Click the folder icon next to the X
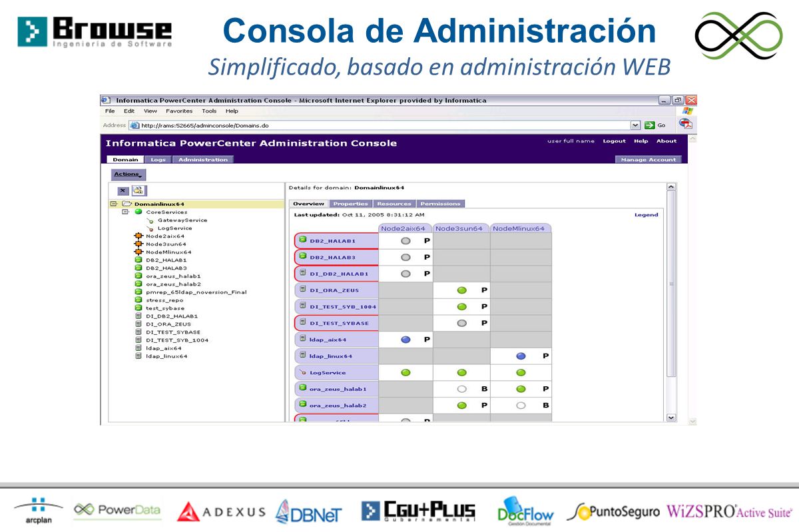Screen dimensions: 799x532 coord(138,190)
